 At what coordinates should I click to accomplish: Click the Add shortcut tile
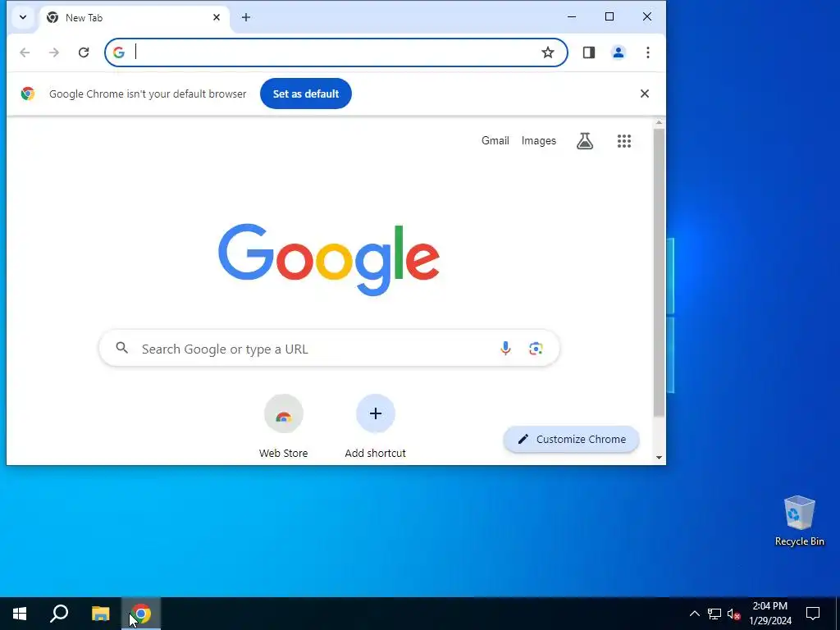pos(376,427)
